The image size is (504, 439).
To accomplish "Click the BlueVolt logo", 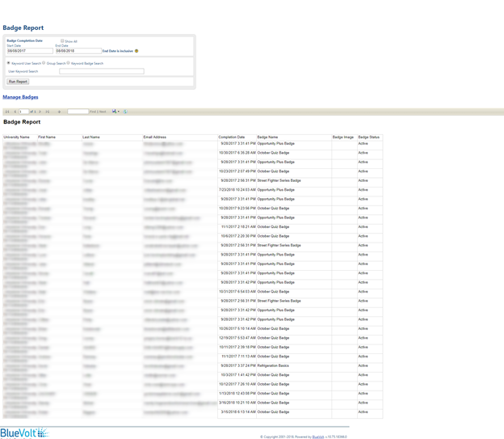I will (x=24, y=433).
